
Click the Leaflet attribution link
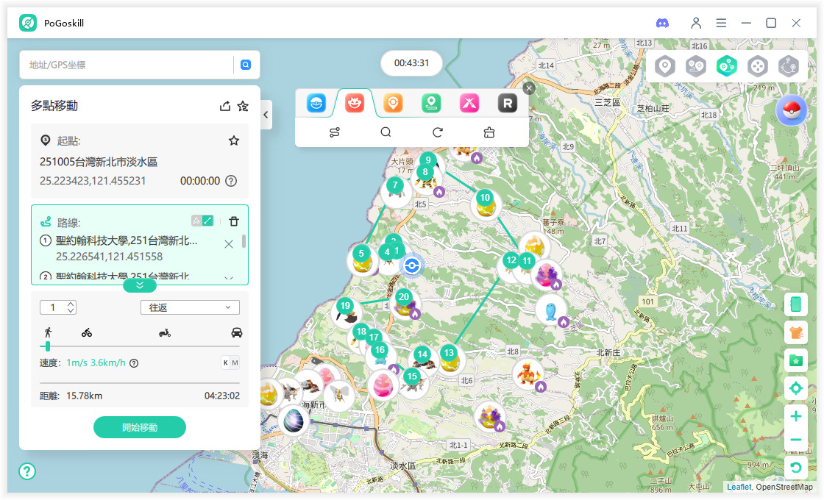[x=739, y=487]
